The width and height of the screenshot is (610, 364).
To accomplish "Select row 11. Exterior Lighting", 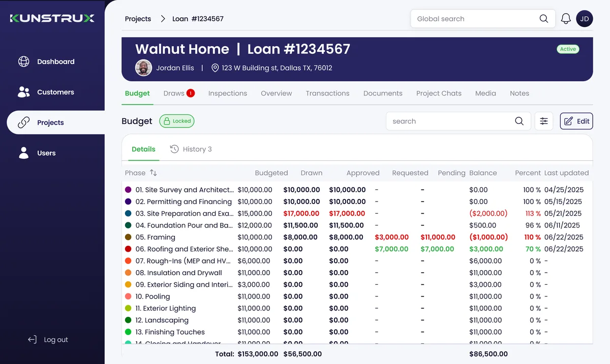I will click(x=357, y=308).
